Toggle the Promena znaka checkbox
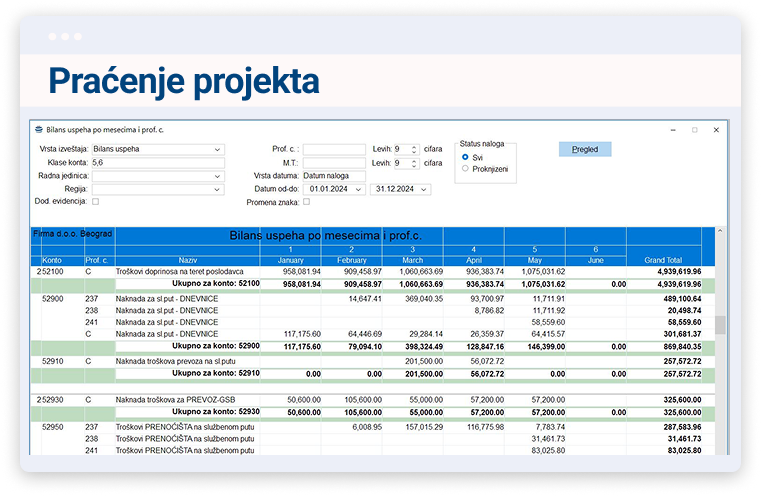 pos(307,201)
